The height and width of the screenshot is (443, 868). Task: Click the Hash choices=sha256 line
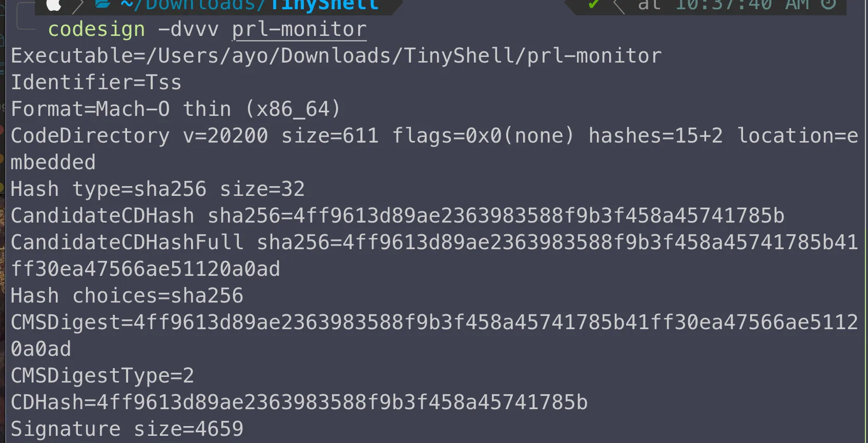127,296
